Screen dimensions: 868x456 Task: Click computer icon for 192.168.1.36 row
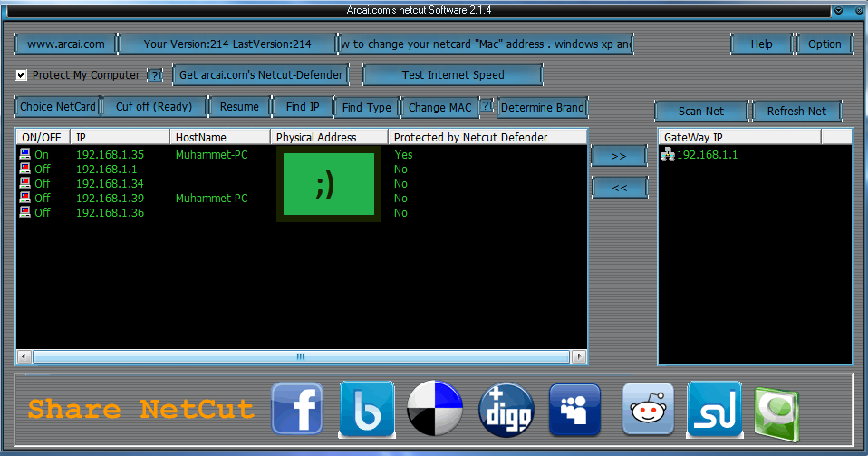[x=24, y=211]
